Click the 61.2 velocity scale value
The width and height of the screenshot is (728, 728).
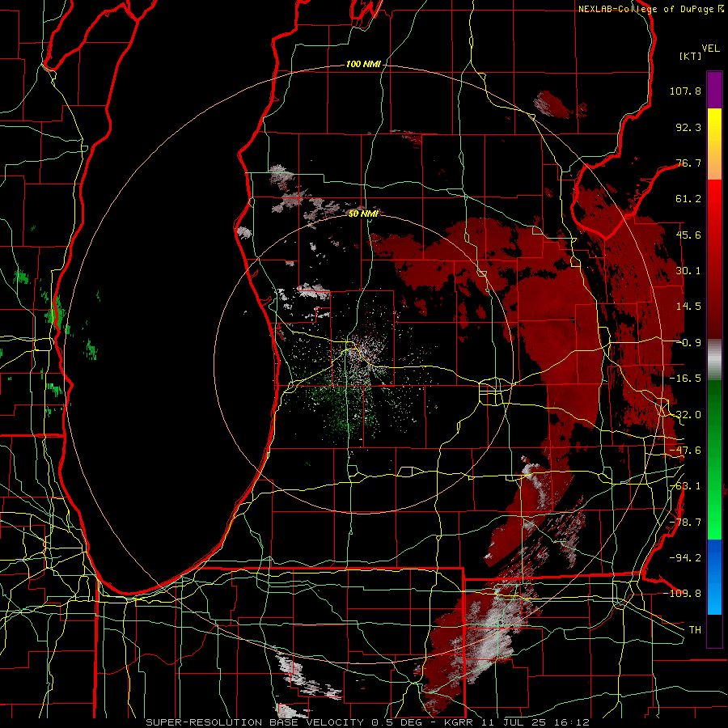pos(688,199)
